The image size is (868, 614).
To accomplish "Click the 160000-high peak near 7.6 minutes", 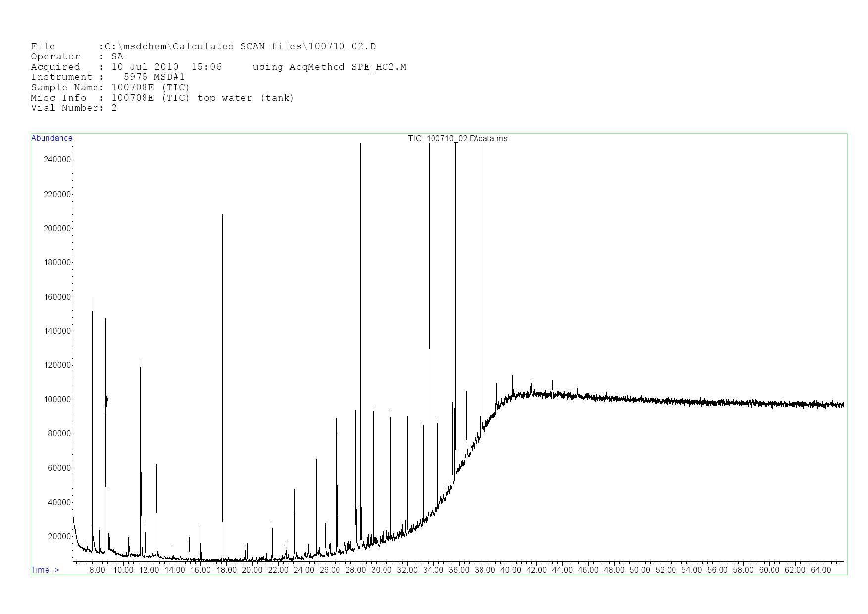I will click(x=93, y=298).
